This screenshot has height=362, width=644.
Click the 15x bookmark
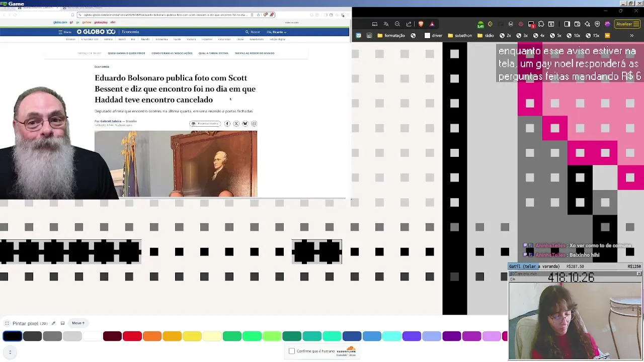point(592,36)
